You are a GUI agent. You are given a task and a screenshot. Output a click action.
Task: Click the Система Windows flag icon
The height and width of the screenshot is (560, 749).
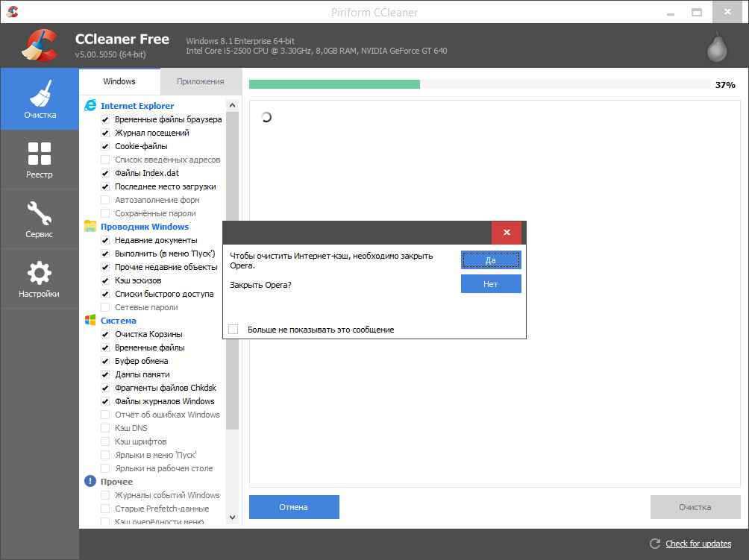pyautogui.click(x=90, y=321)
